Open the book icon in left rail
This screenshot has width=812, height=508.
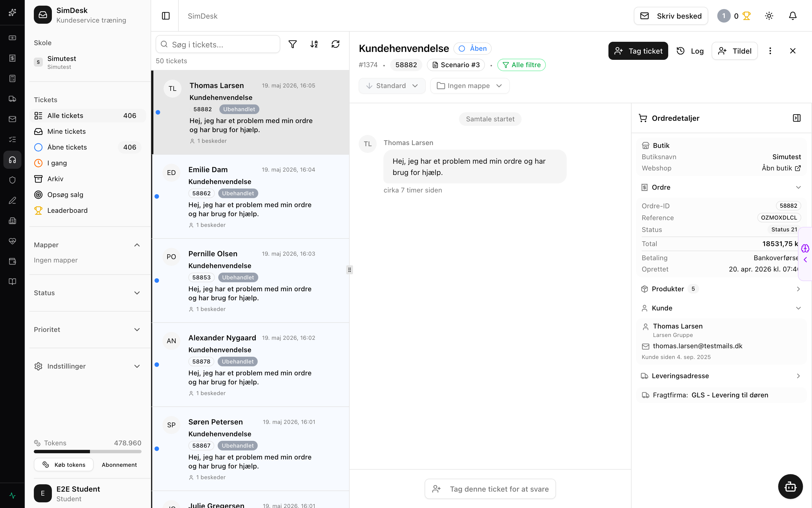tap(12, 282)
